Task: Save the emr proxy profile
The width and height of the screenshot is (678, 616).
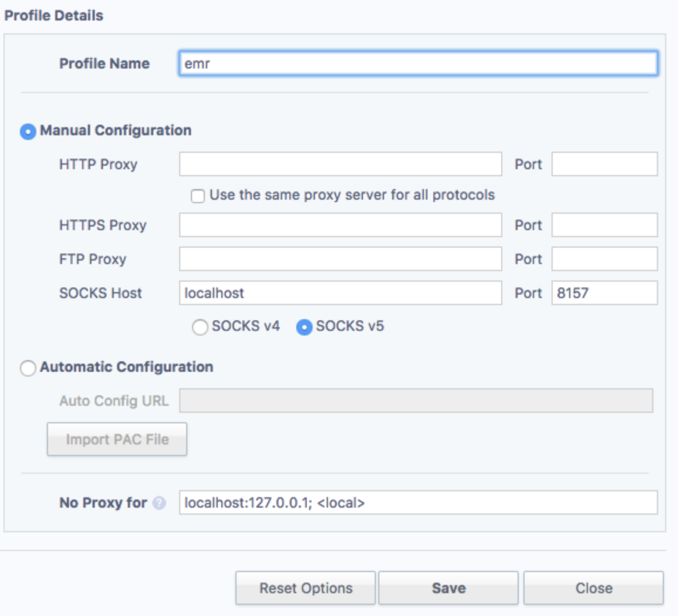Action: tap(448, 588)
